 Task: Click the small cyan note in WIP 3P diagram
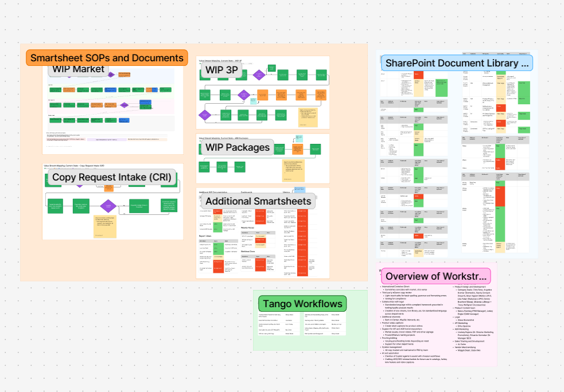[254, 101]
